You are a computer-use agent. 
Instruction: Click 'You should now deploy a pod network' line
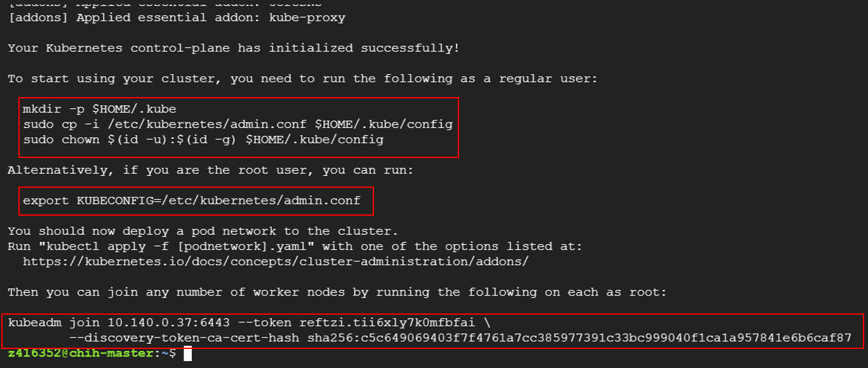(203, 231)
